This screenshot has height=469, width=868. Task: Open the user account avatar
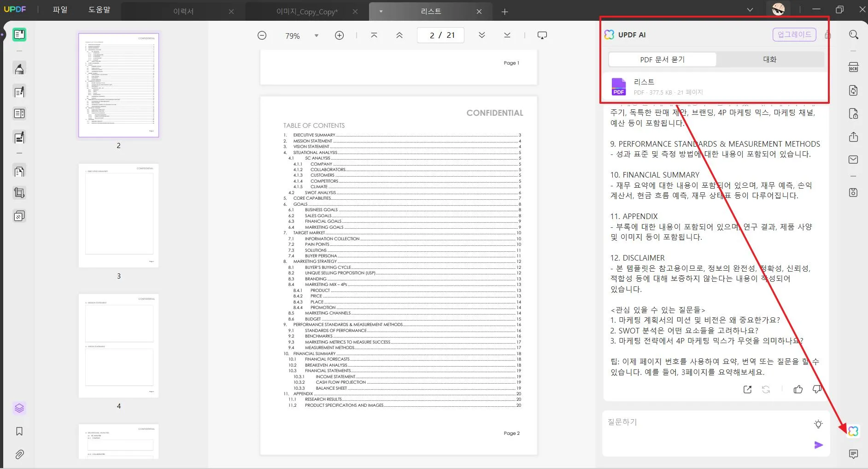[x=778, y=10]
